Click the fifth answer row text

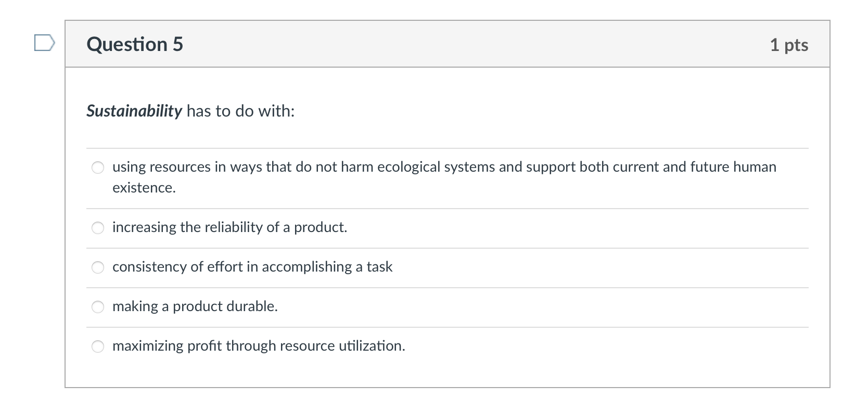[x=258, y=345]
